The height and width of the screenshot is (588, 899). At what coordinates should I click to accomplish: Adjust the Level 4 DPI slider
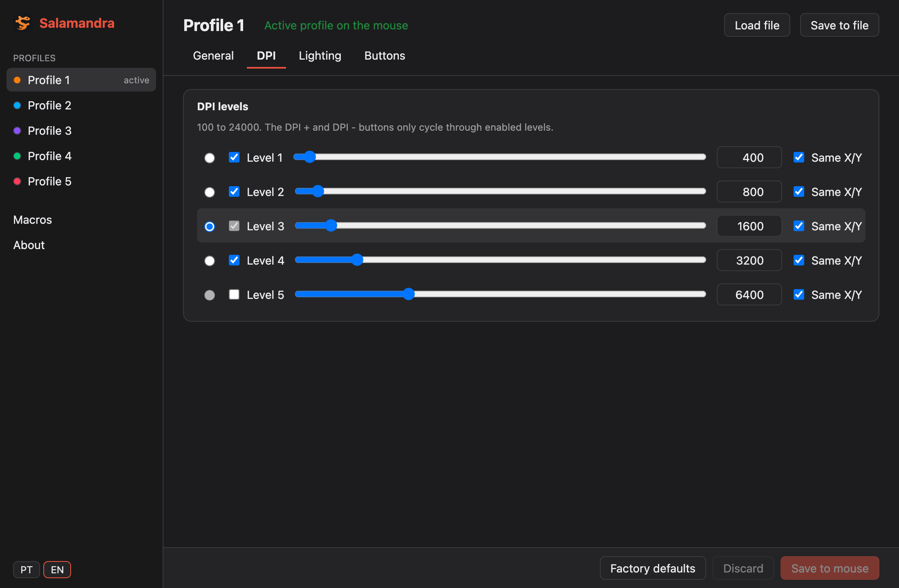coord(500,260)
